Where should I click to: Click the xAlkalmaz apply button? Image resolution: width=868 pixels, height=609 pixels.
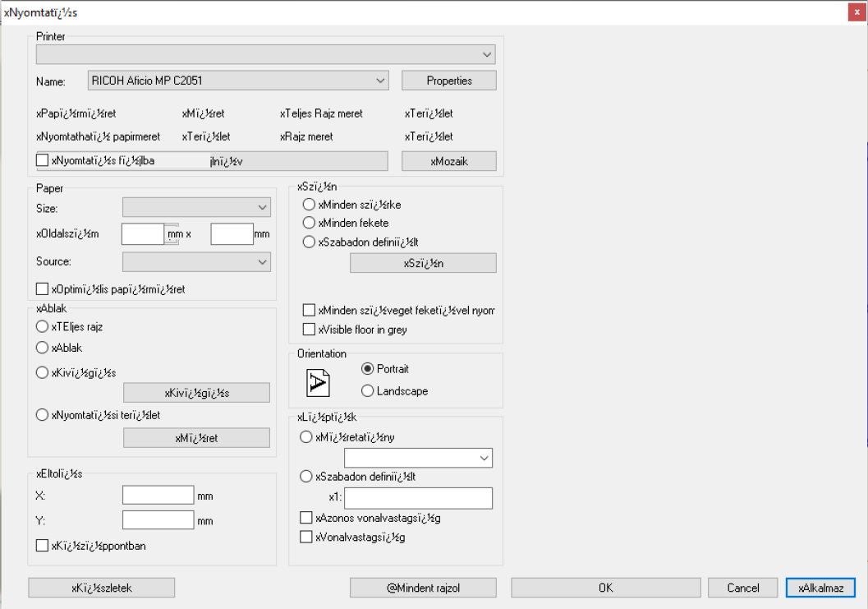[x=820, y=588]
